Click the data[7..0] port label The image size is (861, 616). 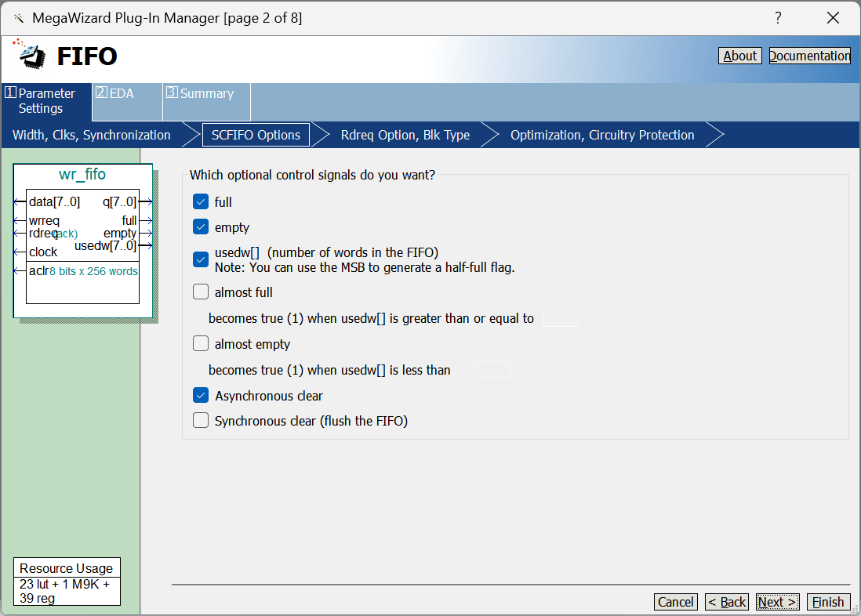tap(54, 202)
